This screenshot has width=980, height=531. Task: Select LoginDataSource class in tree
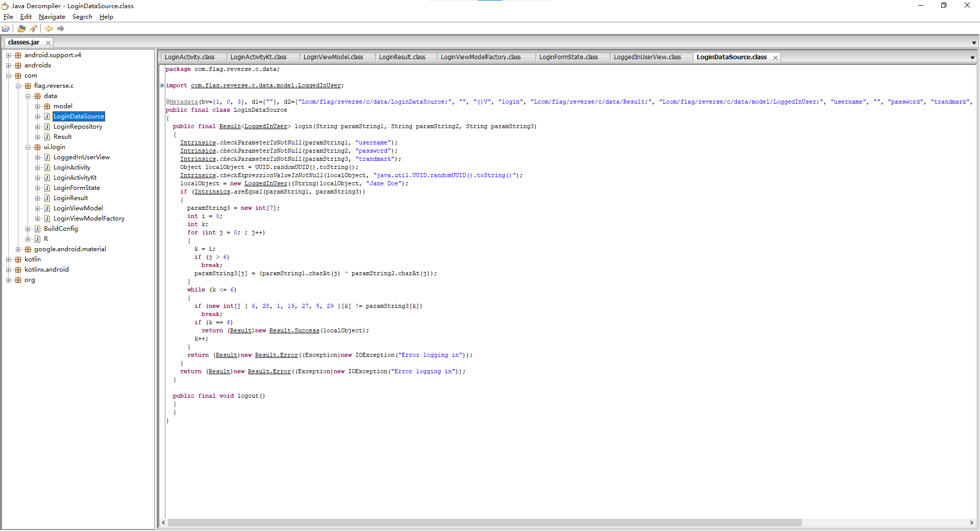tap(79, 116)
